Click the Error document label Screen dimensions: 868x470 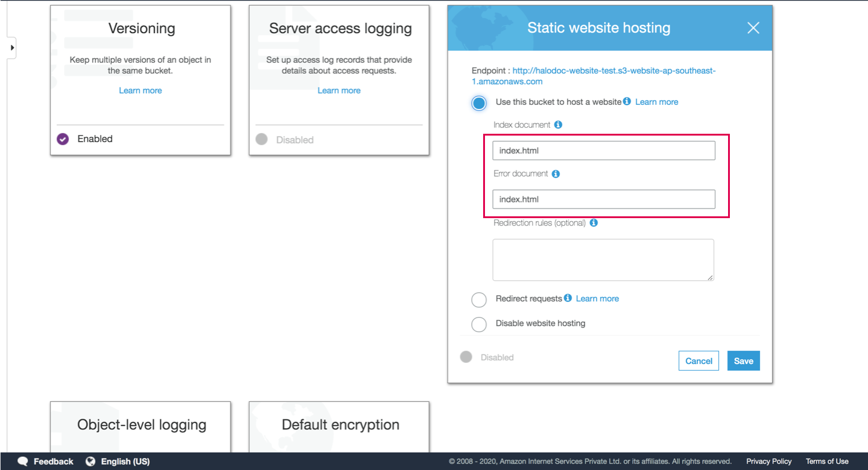coord(521,174)
